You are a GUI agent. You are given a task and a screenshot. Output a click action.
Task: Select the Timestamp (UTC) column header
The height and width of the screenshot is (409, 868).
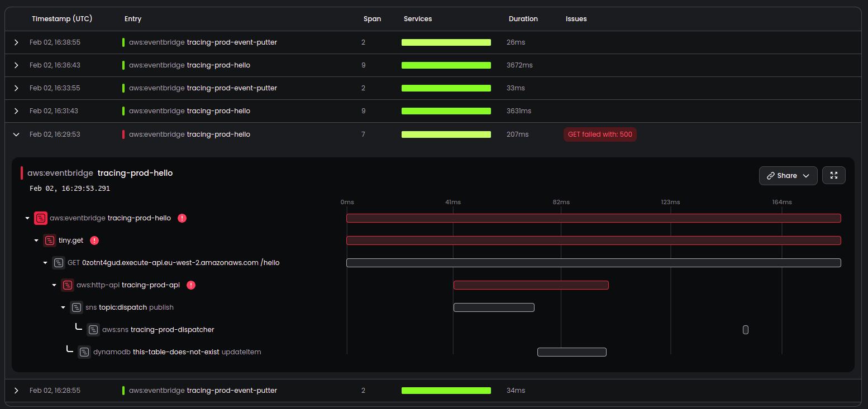pos(62,19)
